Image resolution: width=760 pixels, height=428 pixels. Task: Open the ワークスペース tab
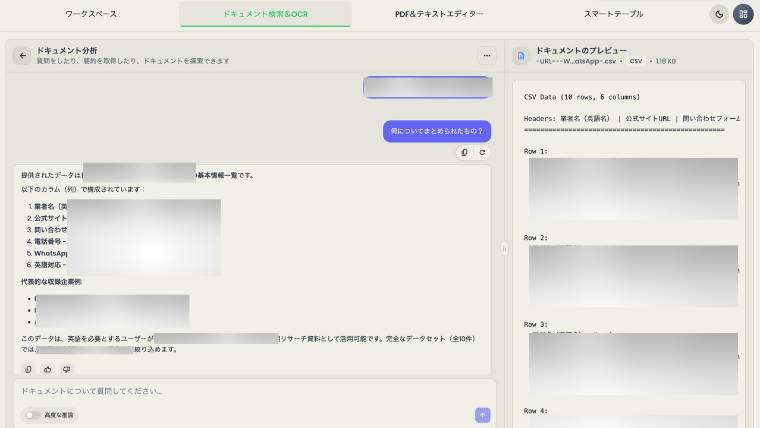(91, 14)
